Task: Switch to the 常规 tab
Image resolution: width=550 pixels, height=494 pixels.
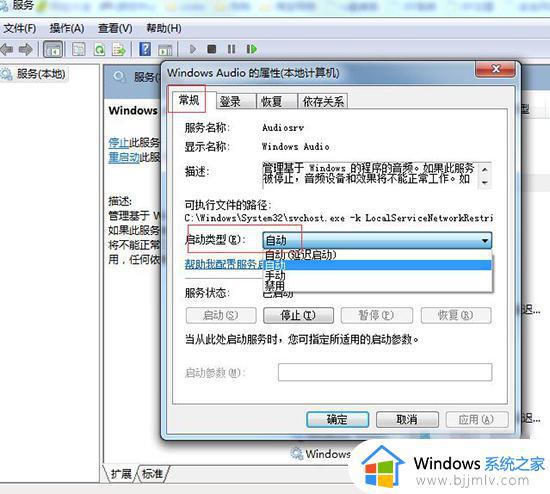Action: coord(189,100)
